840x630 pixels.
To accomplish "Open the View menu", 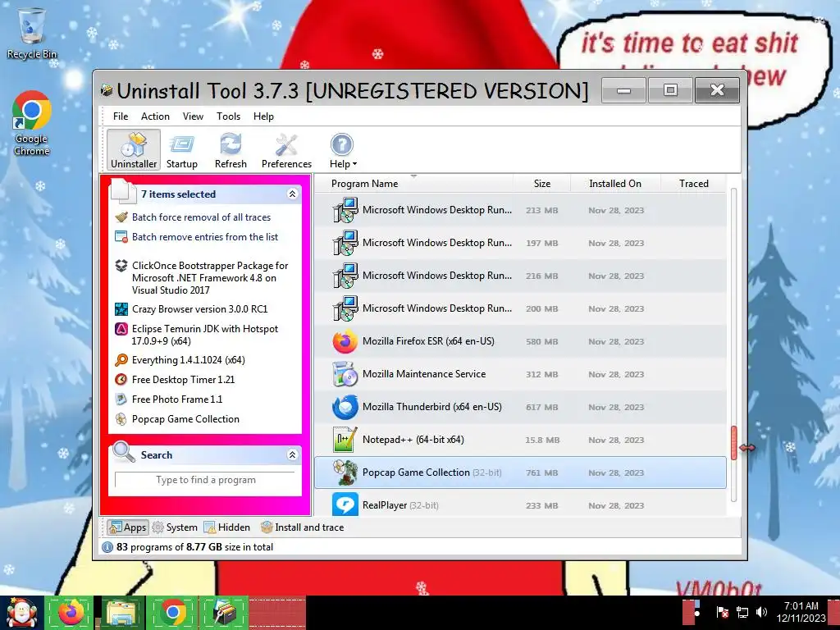I will pos(193,116).
